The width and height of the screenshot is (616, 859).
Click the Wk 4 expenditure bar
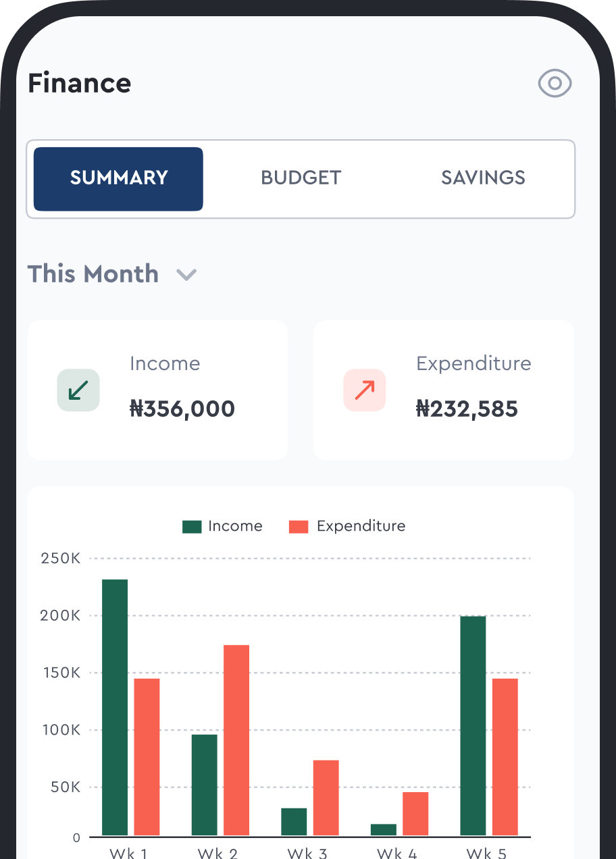pyautogui.click(x=415, y=814)
